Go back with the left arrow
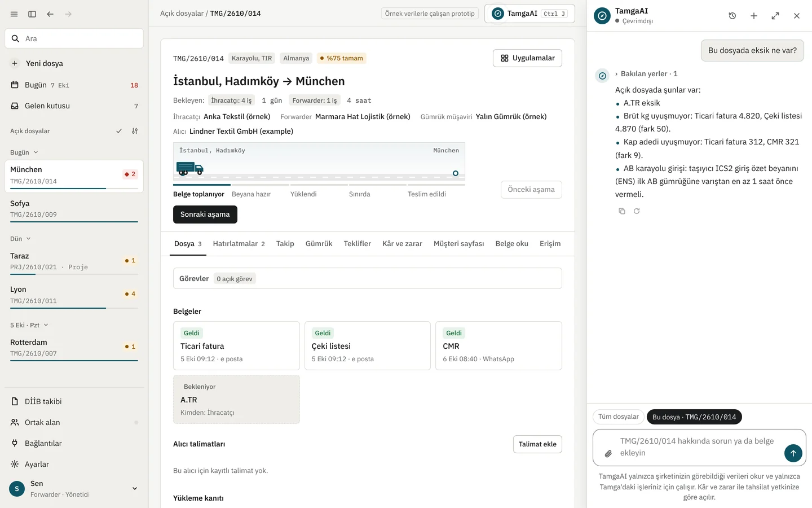This screenshot has height=508, width=812. point(50,14)
